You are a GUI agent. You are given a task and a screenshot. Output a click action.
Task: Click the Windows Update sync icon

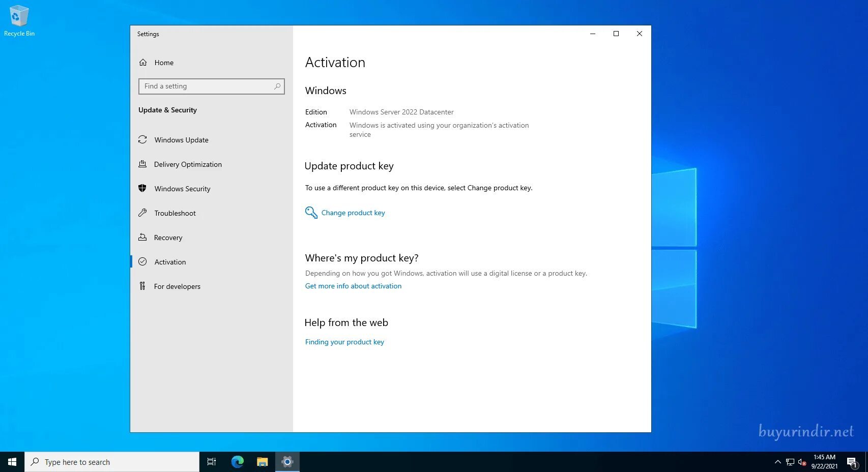(142, 139)
